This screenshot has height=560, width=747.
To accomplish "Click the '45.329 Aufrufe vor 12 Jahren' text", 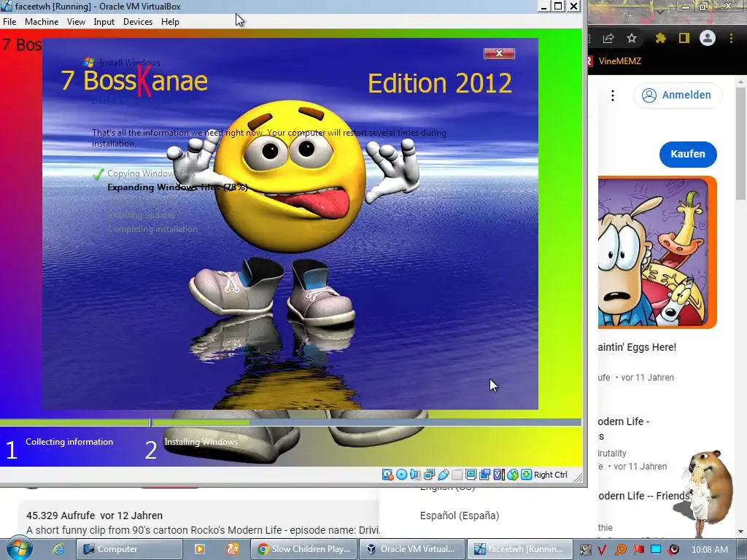I will tap(94, 516).
